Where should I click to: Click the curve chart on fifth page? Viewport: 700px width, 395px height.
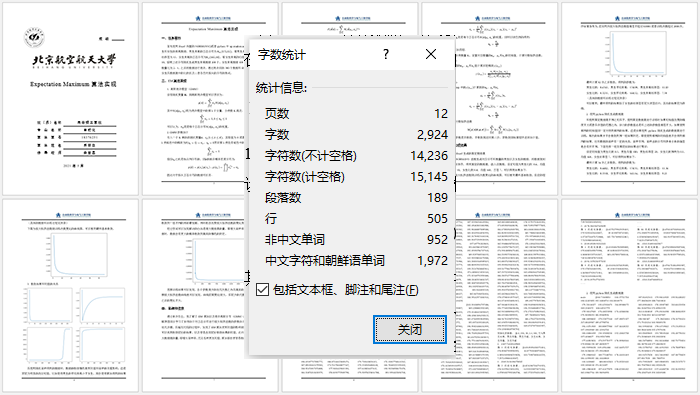[636, 54]
